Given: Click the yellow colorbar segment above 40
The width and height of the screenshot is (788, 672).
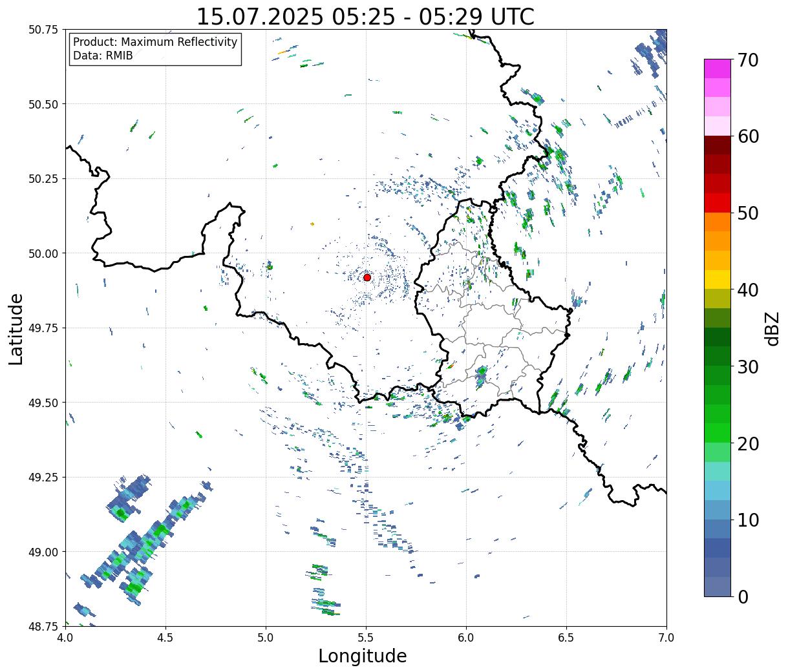Looking at the screenshot, I should click(x=718, y=279).
